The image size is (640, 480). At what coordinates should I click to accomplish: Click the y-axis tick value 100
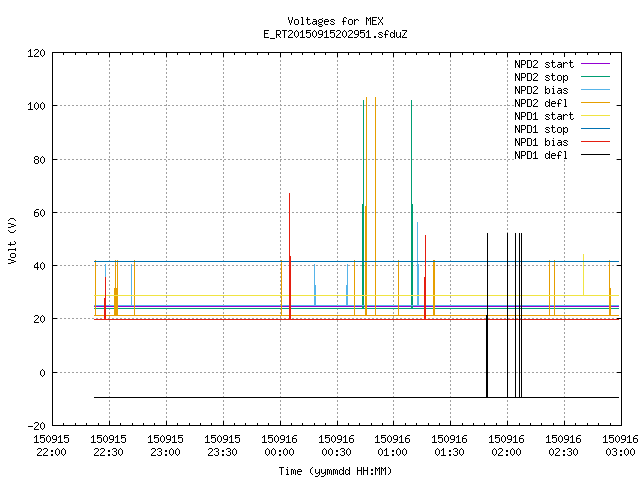(36, 106)
